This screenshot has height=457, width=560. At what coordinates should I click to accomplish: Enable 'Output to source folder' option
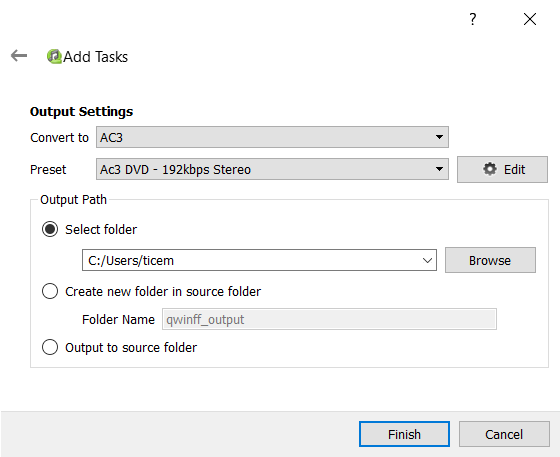click(x=50, y=347)
